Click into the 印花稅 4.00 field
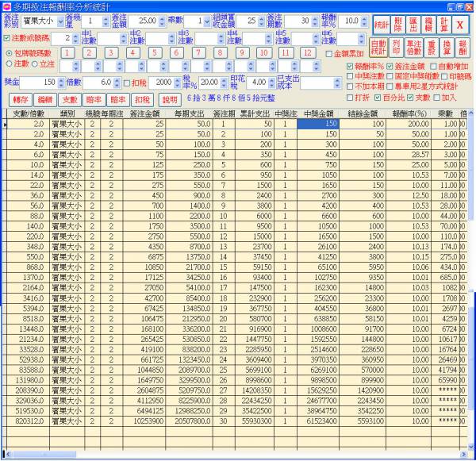The width and height of the screenshot is (476, 461). 257,83
